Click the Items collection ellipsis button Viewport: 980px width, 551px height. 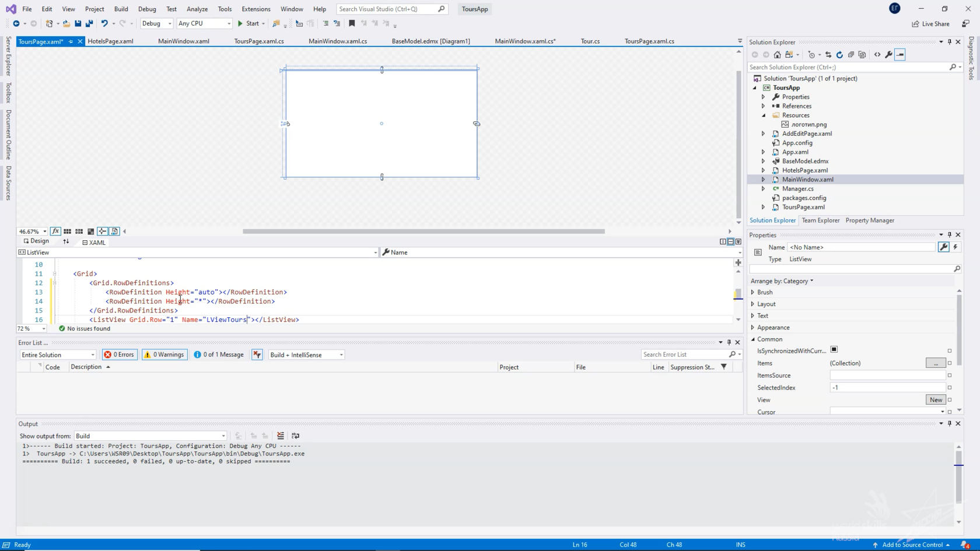[x=936, y=363]
